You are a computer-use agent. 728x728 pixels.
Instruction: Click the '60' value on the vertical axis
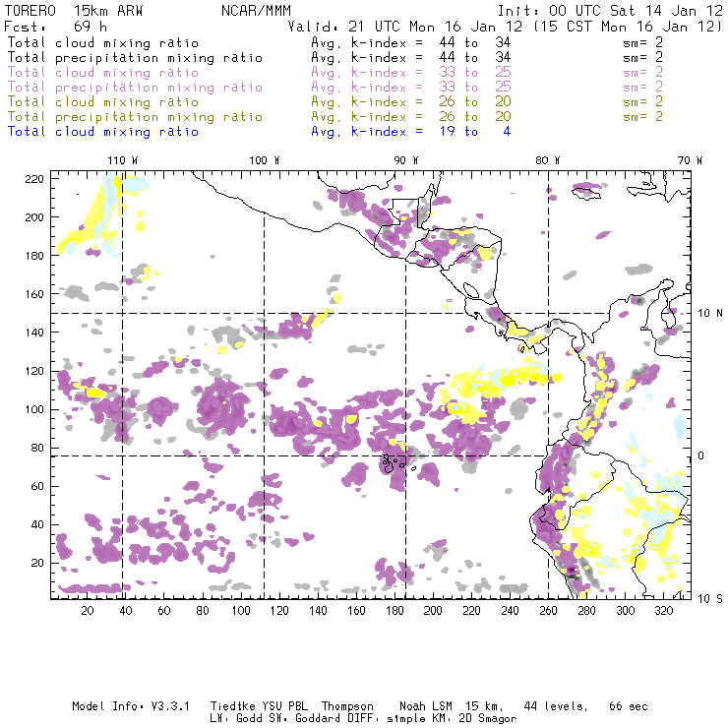pos(37,486)
